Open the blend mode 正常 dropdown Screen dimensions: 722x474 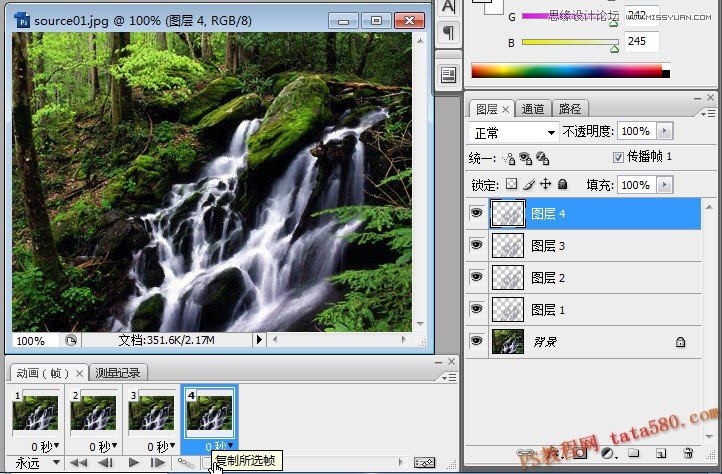click(513, 133)
